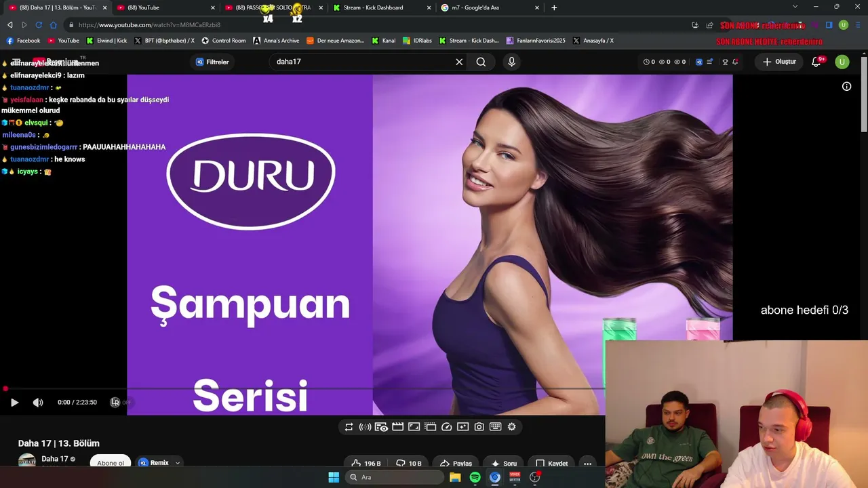Click the cinema clapperboard icon in toolbar
Image resolution: width=868 pixels, height=488 pixels.
[397, 427]
